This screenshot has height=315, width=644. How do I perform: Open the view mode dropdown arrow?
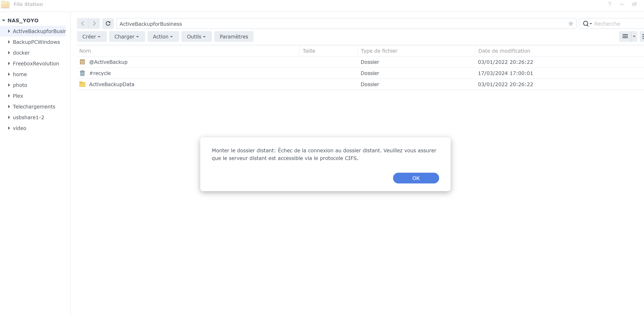pos(634,37)
